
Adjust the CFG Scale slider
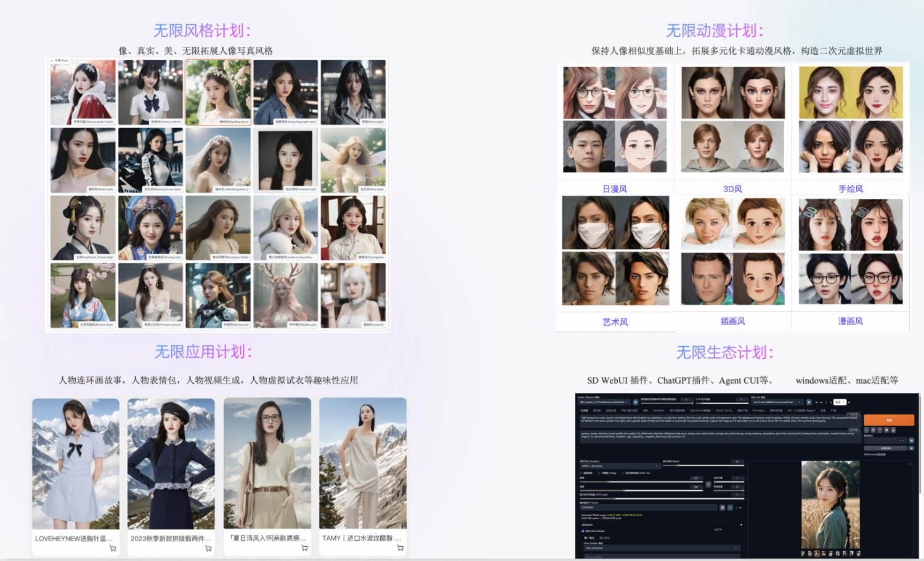tap(662, 499)
